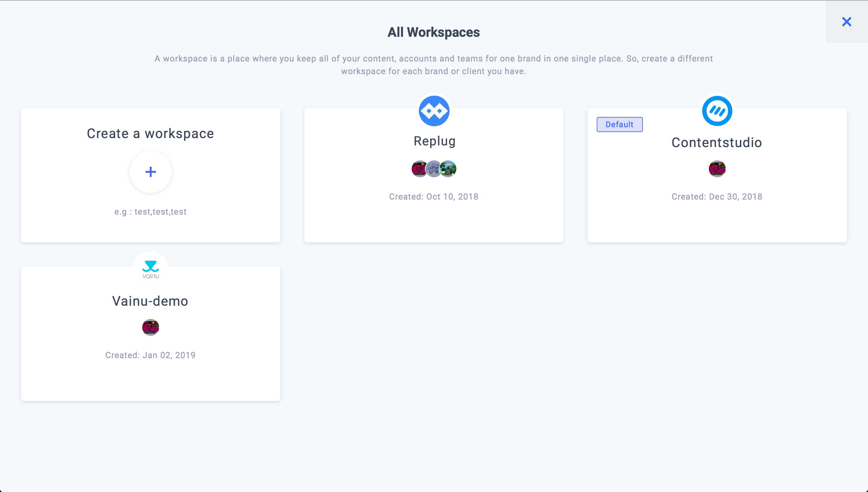Viewport: 868px width, 492px height.
Task: Click the member avatar in Vainu-demo card
Action: (151, 327)
